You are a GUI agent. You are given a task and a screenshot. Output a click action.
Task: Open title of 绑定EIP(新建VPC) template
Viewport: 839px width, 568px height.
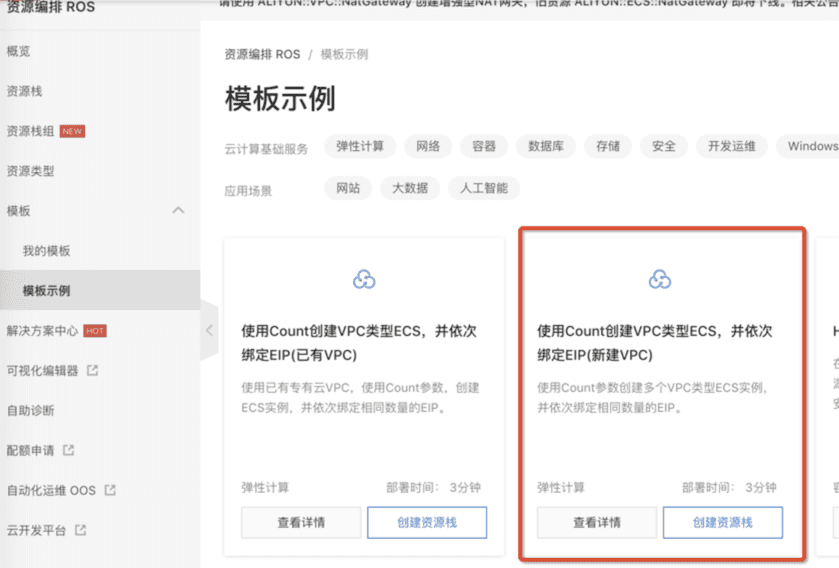click(654, 343)
